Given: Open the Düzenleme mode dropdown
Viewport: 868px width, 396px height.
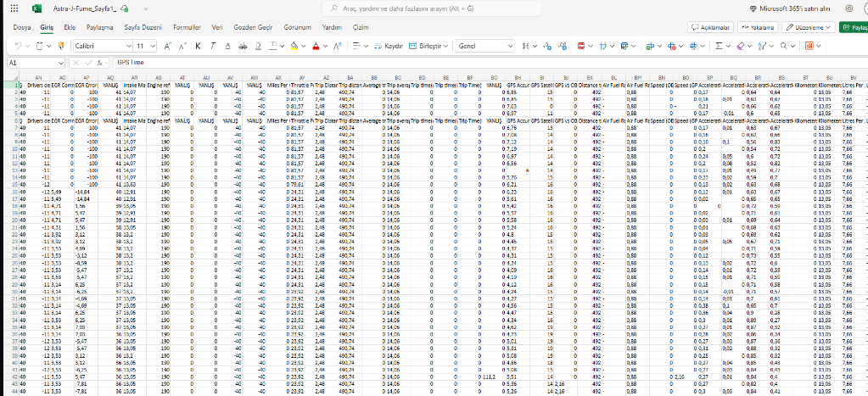Looking at the screenshot, I should [x=809, y=27].
